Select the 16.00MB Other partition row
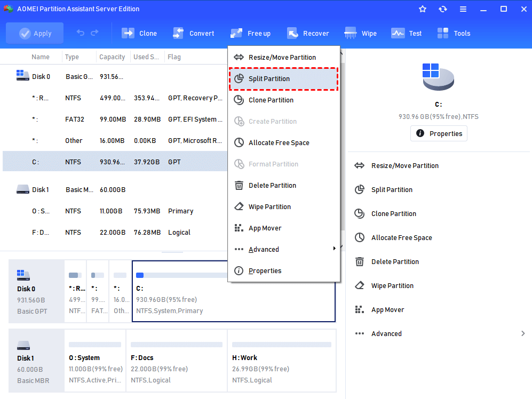 point(115,140)
